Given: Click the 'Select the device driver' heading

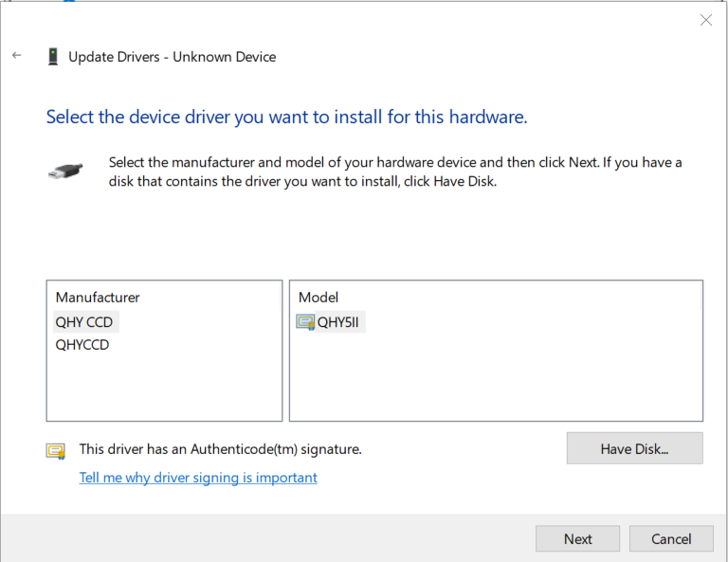Looking at the screenshot, I should pyautogui.click(x=287, y=117).
